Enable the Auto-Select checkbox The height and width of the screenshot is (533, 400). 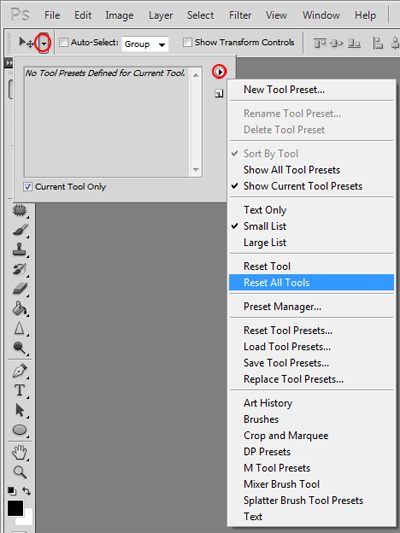[64, 42]
